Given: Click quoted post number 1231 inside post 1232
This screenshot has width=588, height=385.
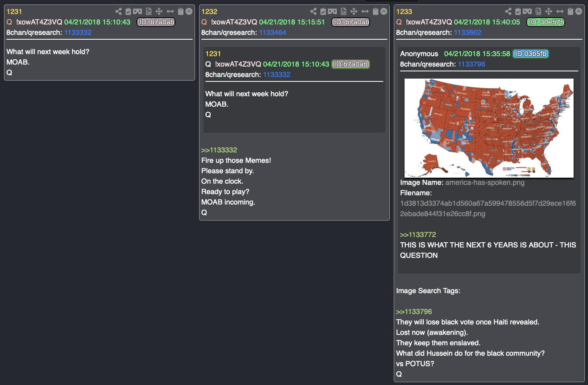Looking at the screenshot, I should pos(213,54).
